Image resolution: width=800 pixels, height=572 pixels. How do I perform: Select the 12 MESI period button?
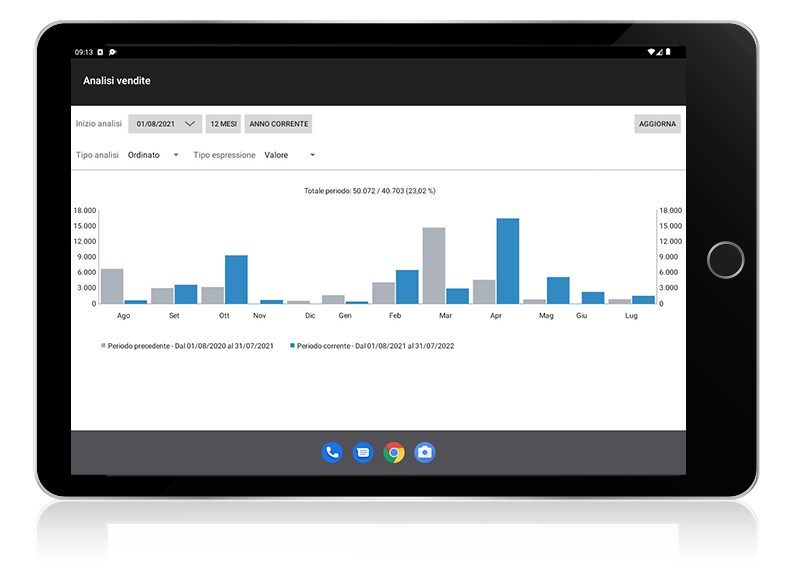[x=223, y=124]
